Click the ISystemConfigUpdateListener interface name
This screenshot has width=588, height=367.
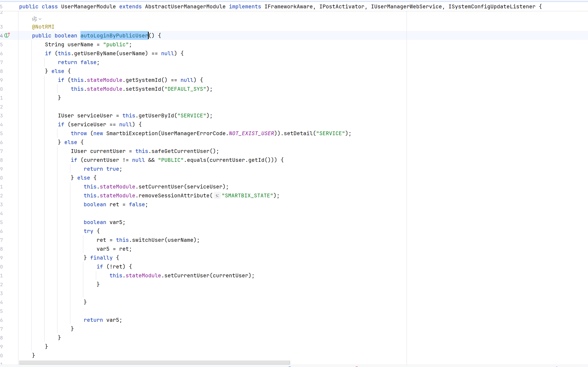click(492, 6)
